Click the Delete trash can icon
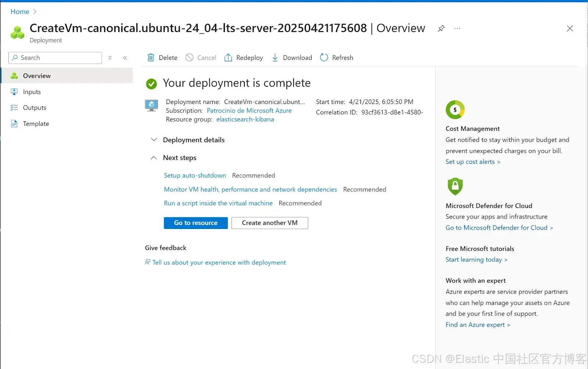The height and width of the screenshot is (369, 588). pos(151,57)
